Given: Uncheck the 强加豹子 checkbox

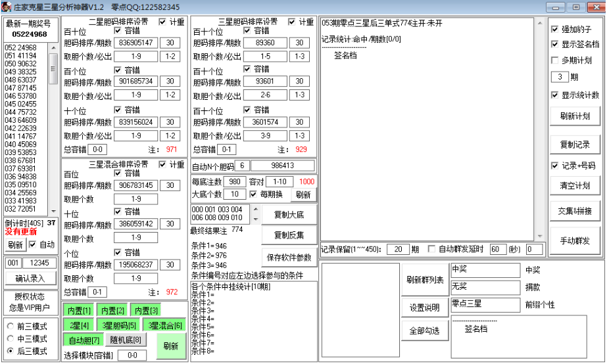Looking at the screenshot, I should tap(555, 29).
